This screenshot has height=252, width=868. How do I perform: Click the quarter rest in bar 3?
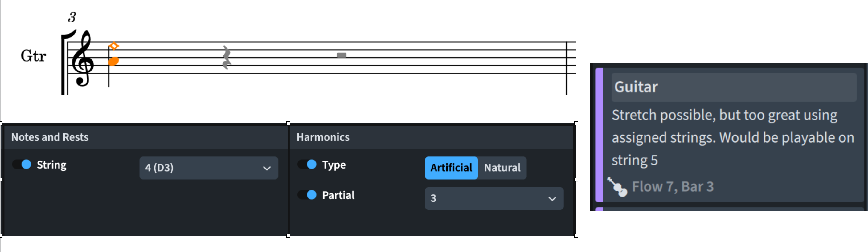[x=227, y=57]
